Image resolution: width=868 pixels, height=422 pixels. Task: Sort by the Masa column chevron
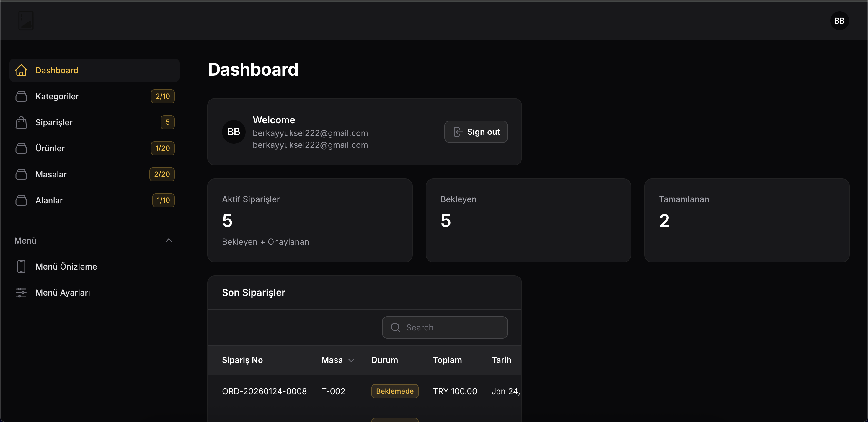(351, 360)
